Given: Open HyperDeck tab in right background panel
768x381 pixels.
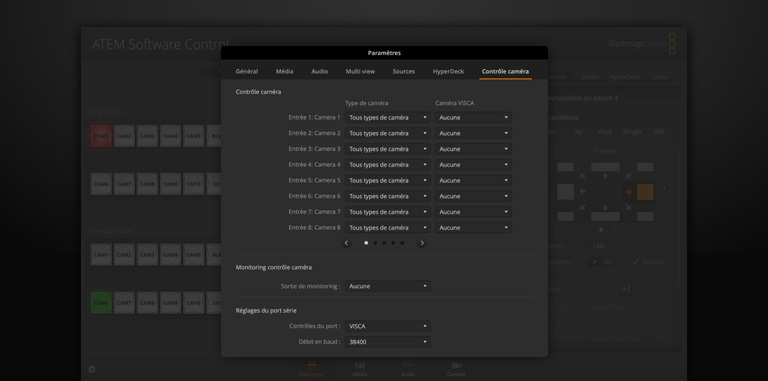Looking at the screenshot, I should [624, 77].
